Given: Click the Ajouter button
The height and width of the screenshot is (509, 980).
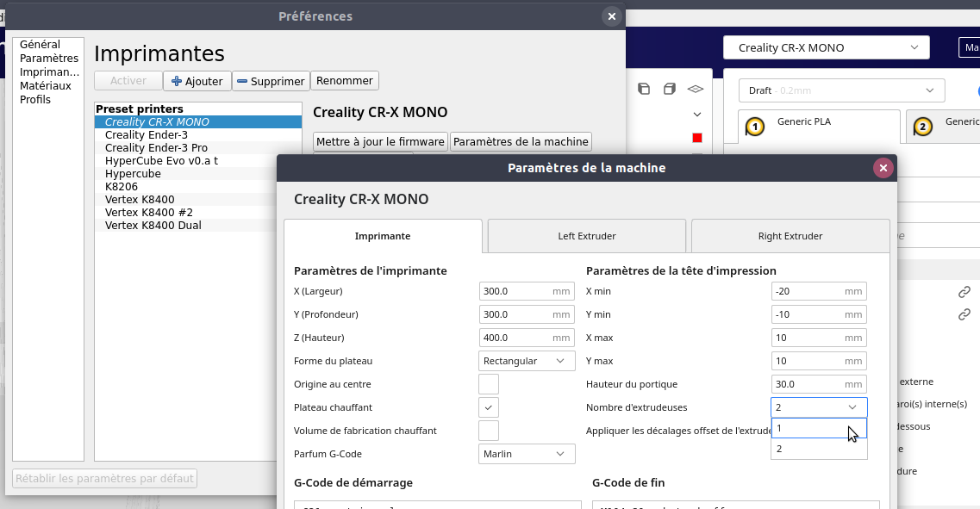Looking at the screenshot, I should point(197,81).
